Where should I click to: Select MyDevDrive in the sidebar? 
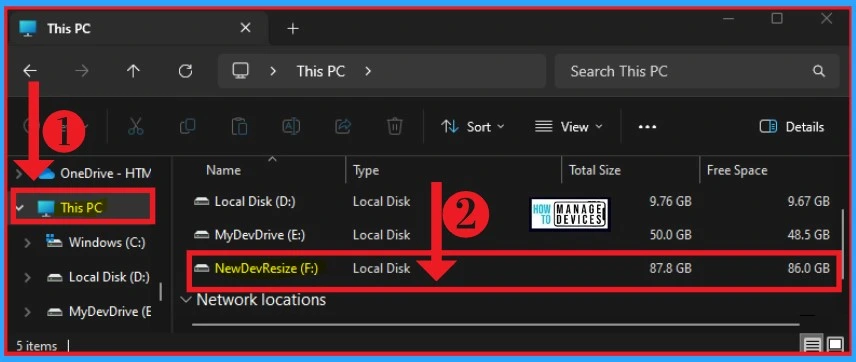[110, 312]
